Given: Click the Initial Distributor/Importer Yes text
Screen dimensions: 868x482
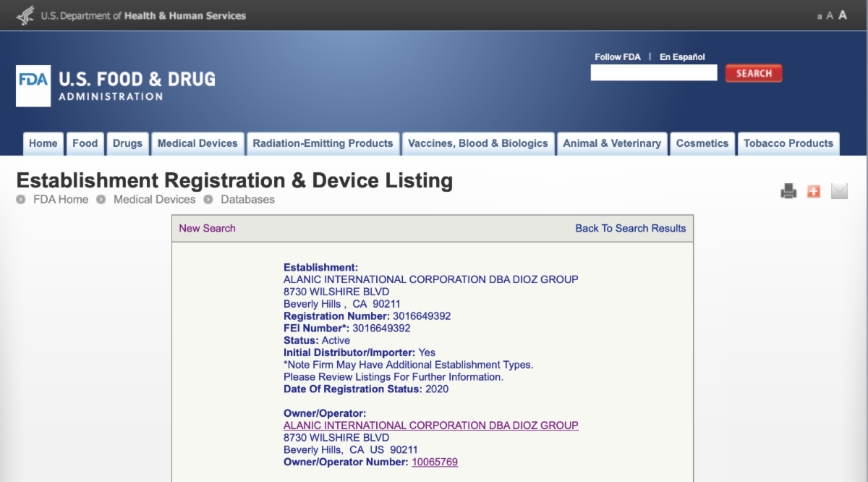Looking at the screenshot, I should point(359,352).
